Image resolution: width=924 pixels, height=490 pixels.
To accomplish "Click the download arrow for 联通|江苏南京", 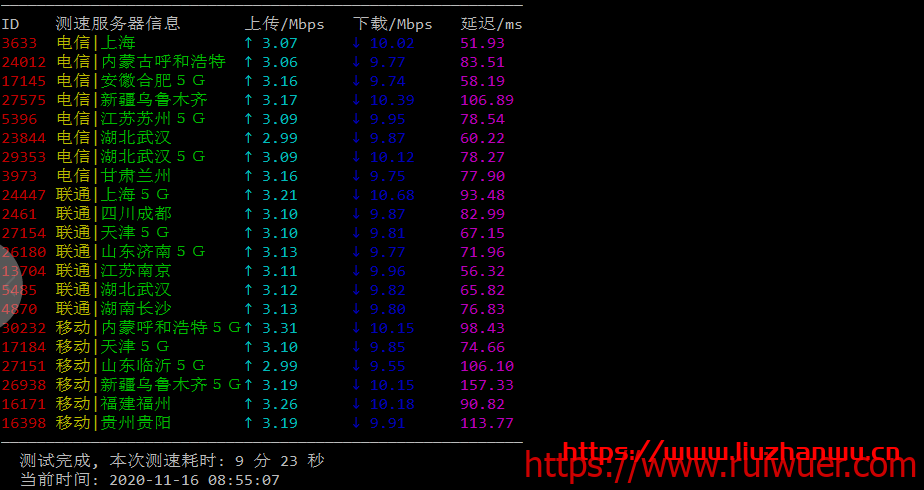I will point(357,271).
